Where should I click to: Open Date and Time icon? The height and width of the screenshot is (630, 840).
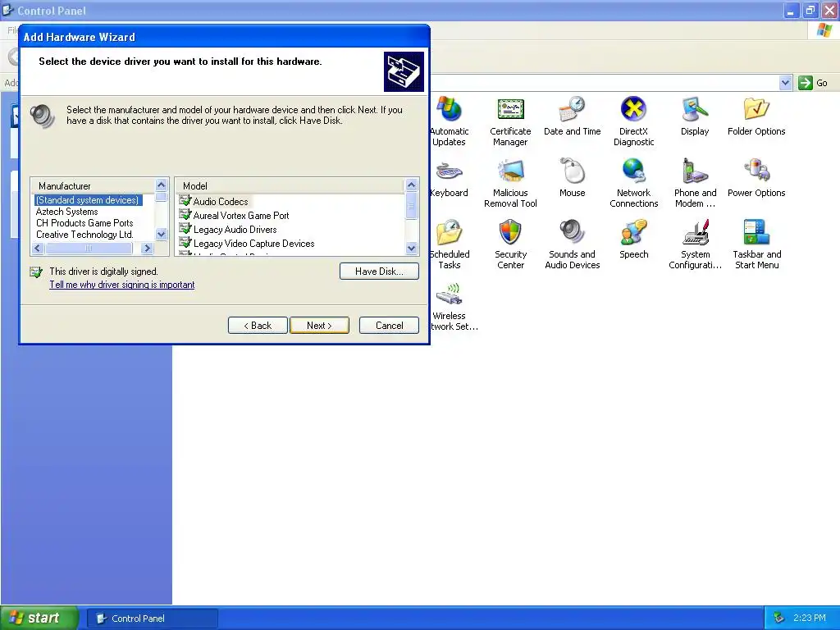pyautogui.click(x=572, y=111)
